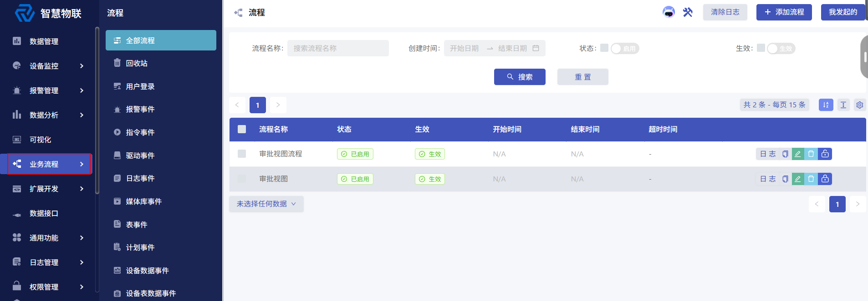Copy the 审批视图流程 row
The width and height of the screenshot is (868, 301).
(x=785, y=154)
